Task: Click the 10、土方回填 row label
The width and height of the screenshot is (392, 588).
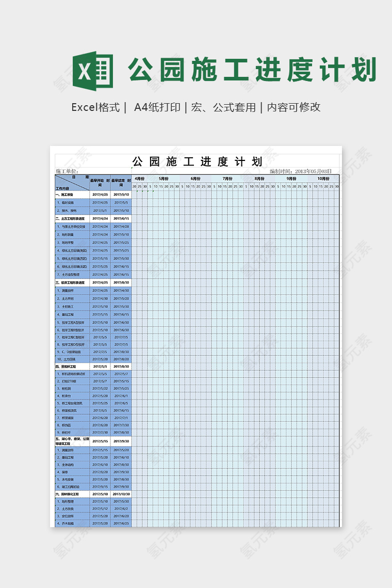Action: 67,360
